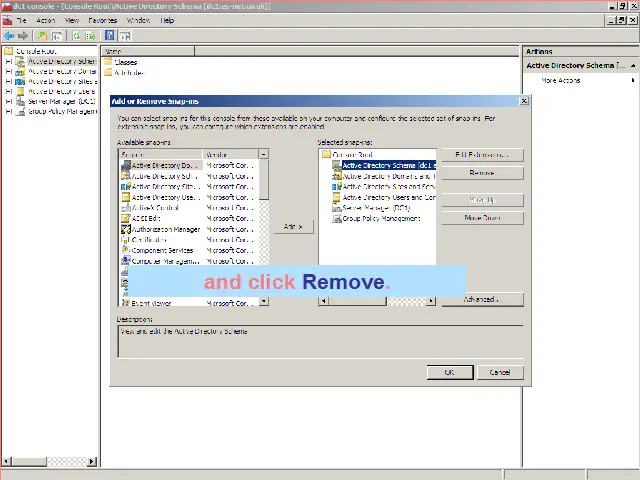
Task: Expand Group Policy Management node in console tree
Action: tap(9, 111)
